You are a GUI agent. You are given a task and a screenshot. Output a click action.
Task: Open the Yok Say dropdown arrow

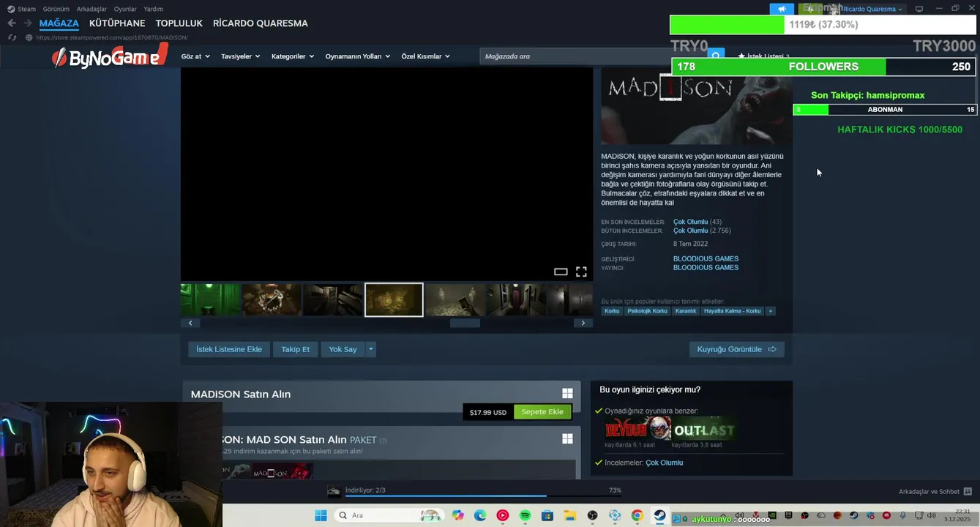pos(371,349)
